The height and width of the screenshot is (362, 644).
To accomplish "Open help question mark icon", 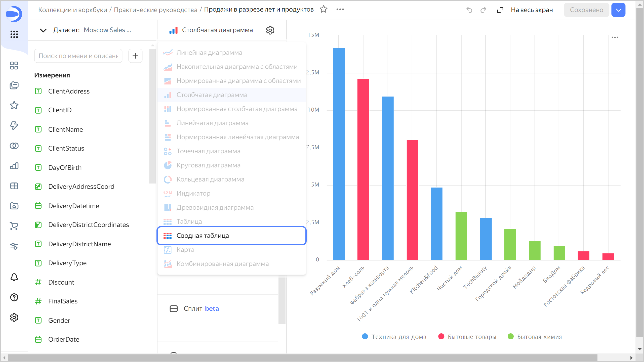I will tap(14, 297).
